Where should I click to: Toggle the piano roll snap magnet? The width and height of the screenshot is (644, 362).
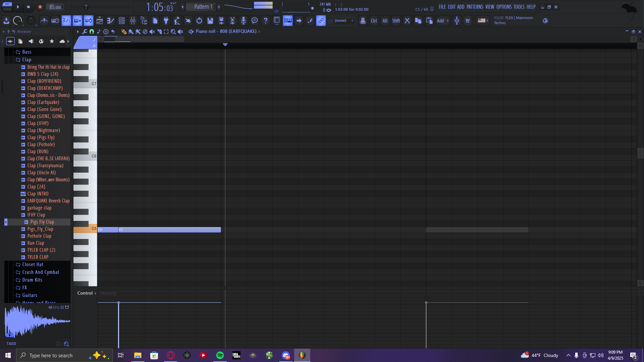92,32
